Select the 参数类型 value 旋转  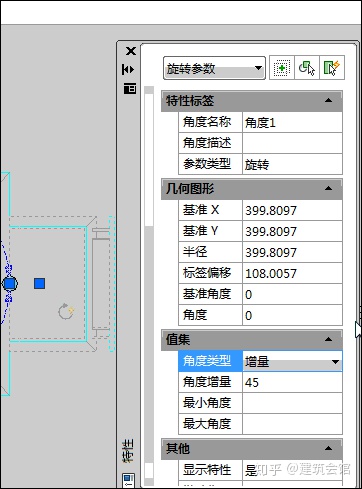pos(292,164)
